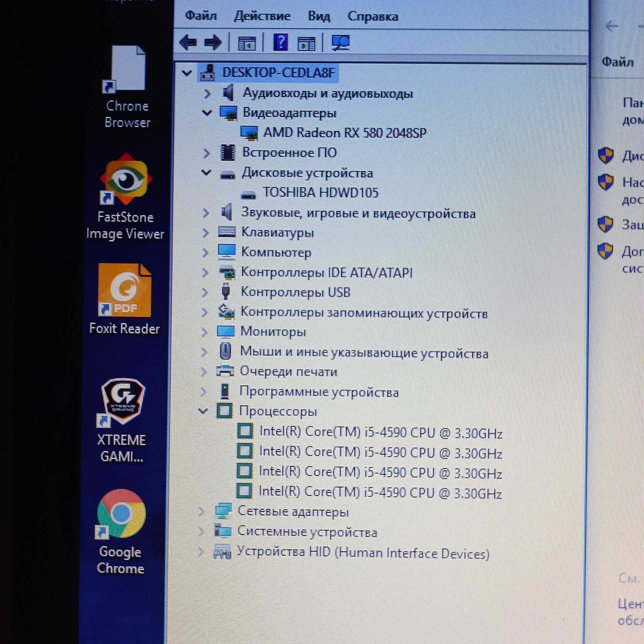Open the Действие menu
This screenshot has height=644, width=644.
[262, 16]
